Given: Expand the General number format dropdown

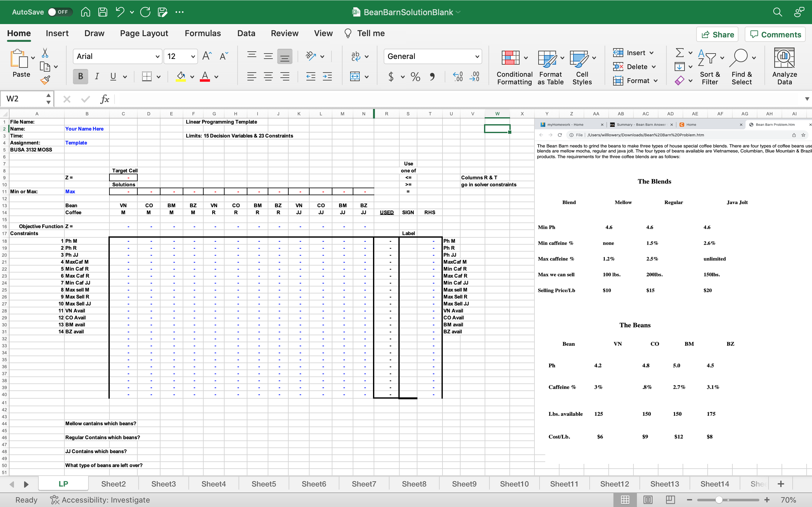Looking at the screenshot, I should (477, 56).
